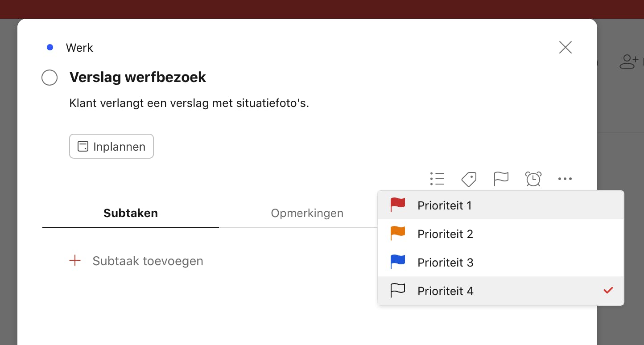644x345 pixels.
Task: Mark 'Verslag werfbezoek' task as complete
Action: click(x=50, y=78)
